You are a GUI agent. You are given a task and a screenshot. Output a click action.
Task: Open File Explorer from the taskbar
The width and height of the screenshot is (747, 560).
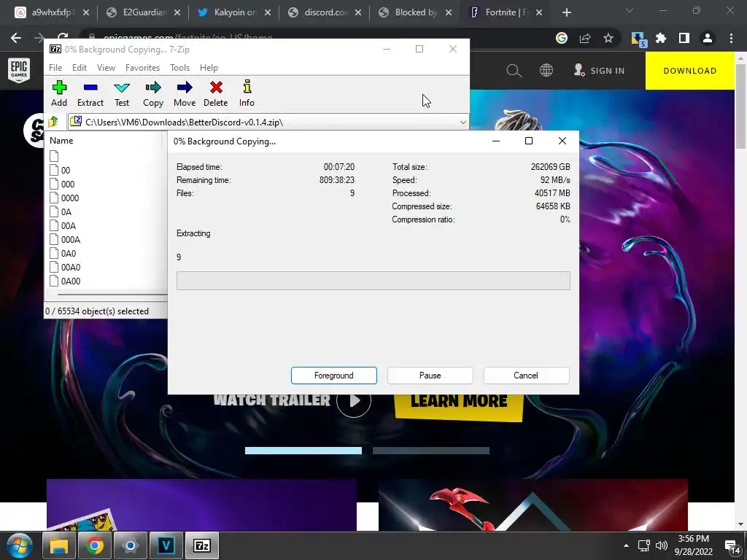(59, 545)
